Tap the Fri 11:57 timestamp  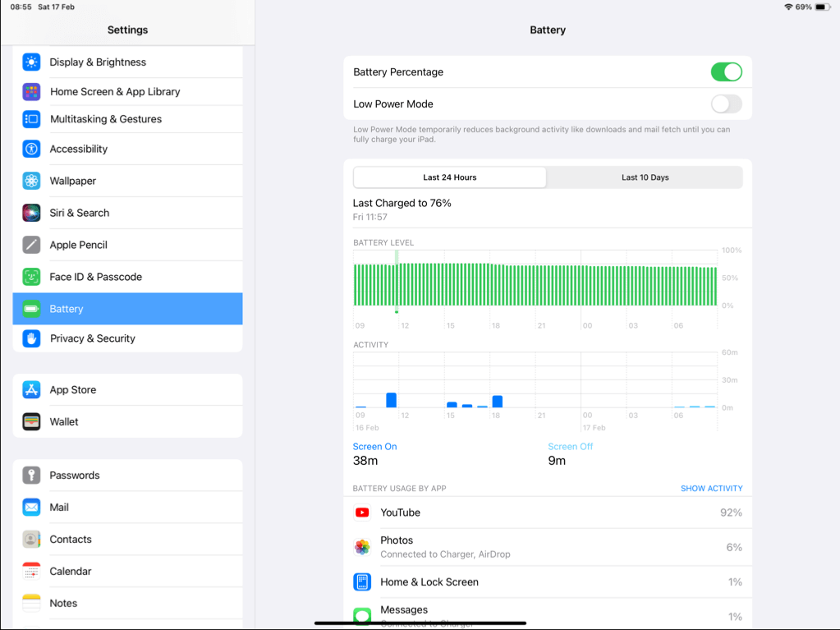pos(370,217)
